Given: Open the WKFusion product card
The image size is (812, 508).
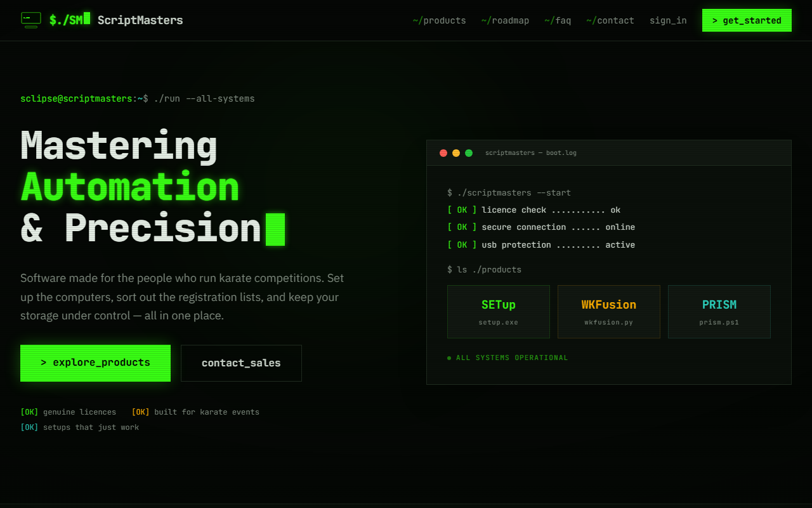Looking at the screenshot, I should coord(609,312).
